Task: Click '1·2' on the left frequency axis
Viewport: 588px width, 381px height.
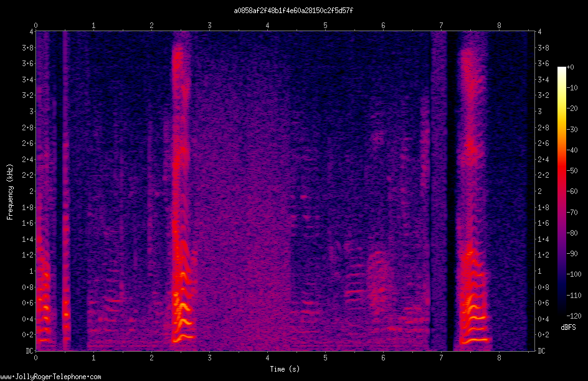Action: click(x=27, y=255)
